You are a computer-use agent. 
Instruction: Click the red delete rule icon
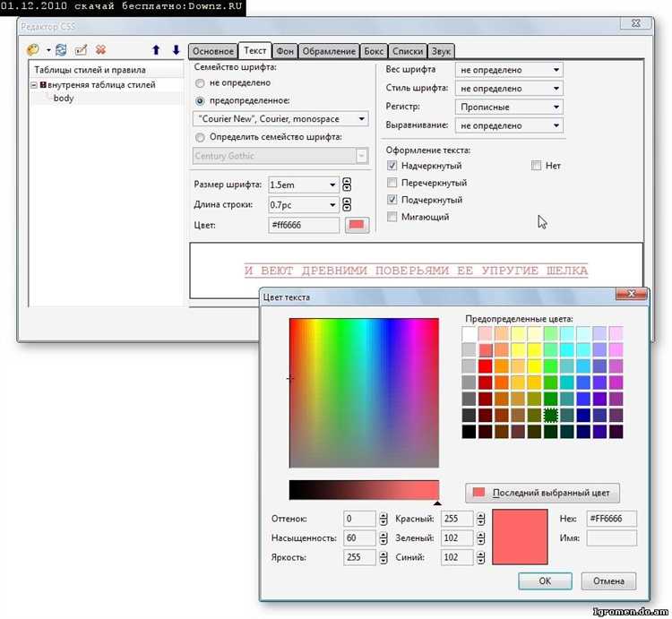click(100, 49)
